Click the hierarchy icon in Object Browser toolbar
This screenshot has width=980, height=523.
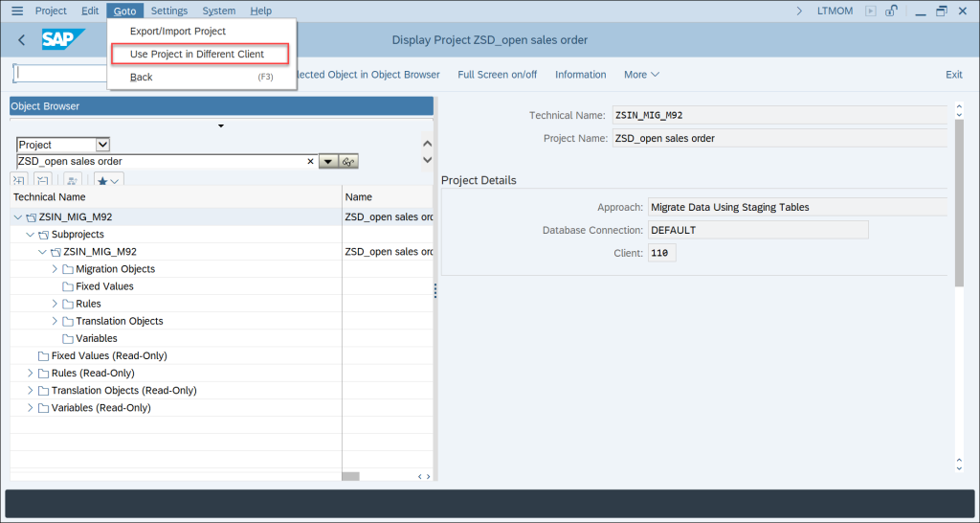coord(73,180)
